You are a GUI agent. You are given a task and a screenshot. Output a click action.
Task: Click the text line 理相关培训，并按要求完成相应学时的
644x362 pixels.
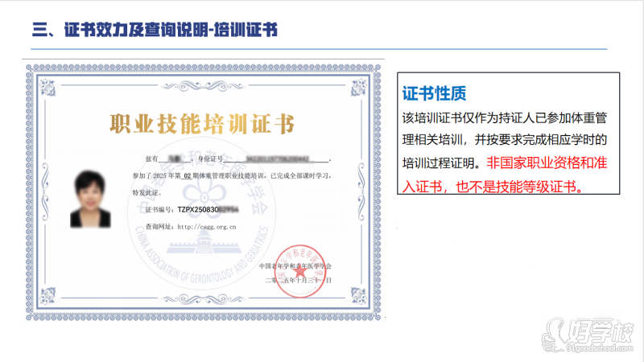pos(503,139)
